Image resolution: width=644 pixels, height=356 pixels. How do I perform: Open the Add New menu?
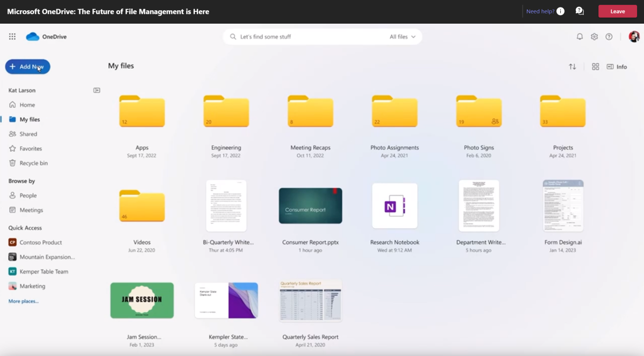27,67
